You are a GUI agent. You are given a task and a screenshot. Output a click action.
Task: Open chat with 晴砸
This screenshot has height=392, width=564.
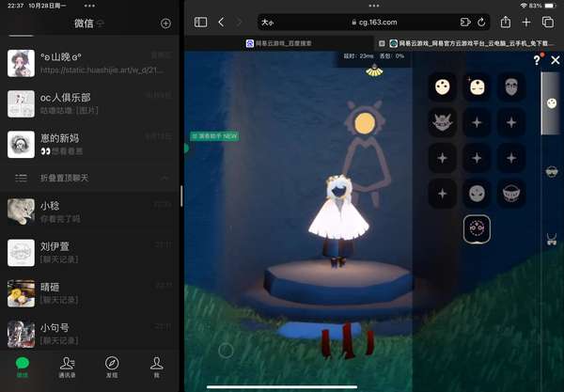tap(89, 293)
